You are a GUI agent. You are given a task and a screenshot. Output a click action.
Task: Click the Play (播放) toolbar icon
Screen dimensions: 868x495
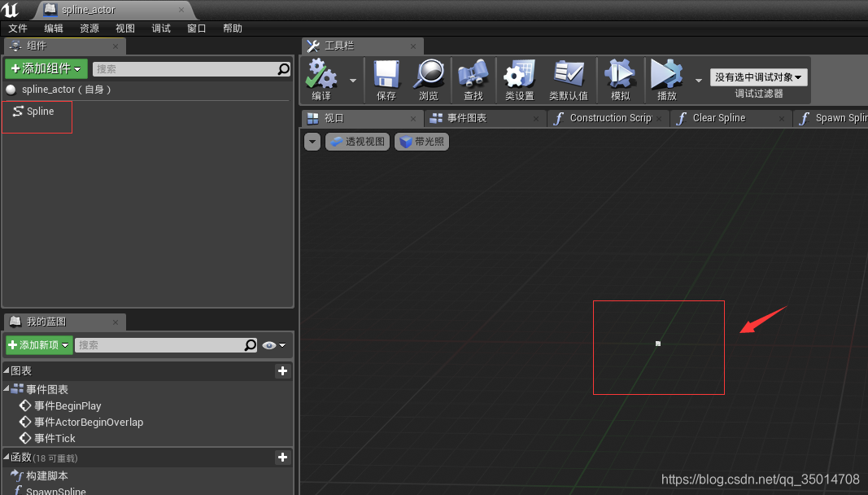click(x=667, y=80)
